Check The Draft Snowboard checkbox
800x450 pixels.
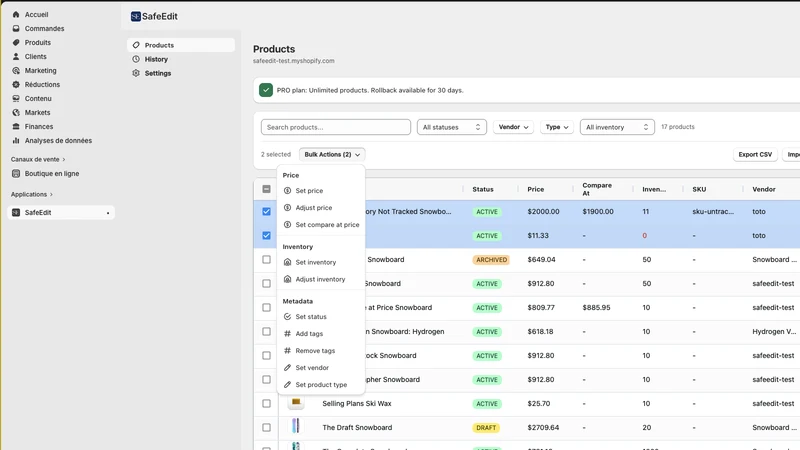point(266,427)
